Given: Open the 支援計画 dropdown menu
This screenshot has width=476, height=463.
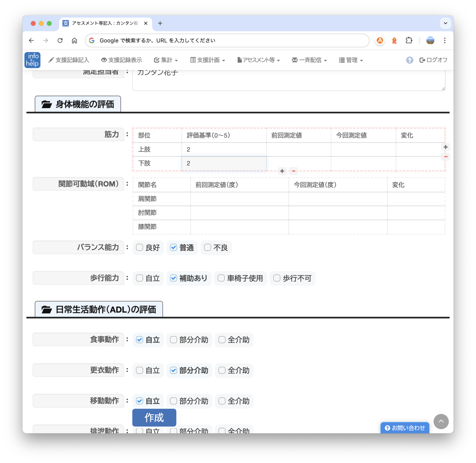Looking at the screenshot, I should pos(208,60).
